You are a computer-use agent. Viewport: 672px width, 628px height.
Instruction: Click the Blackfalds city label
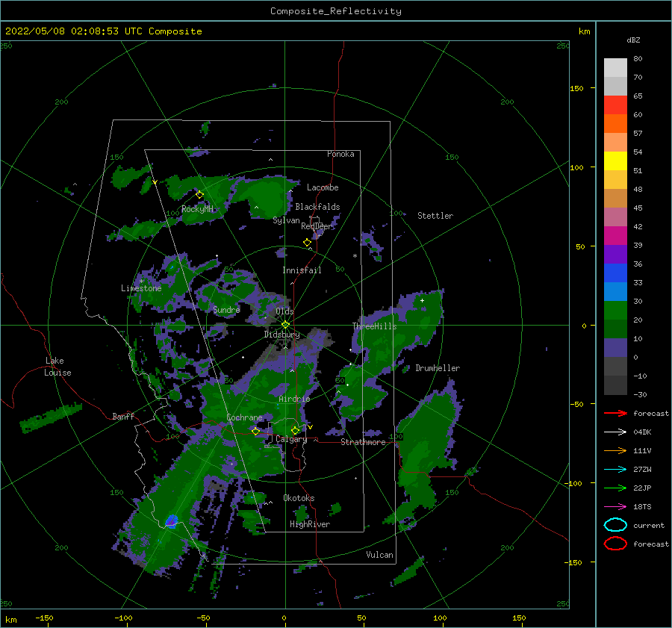317,207
